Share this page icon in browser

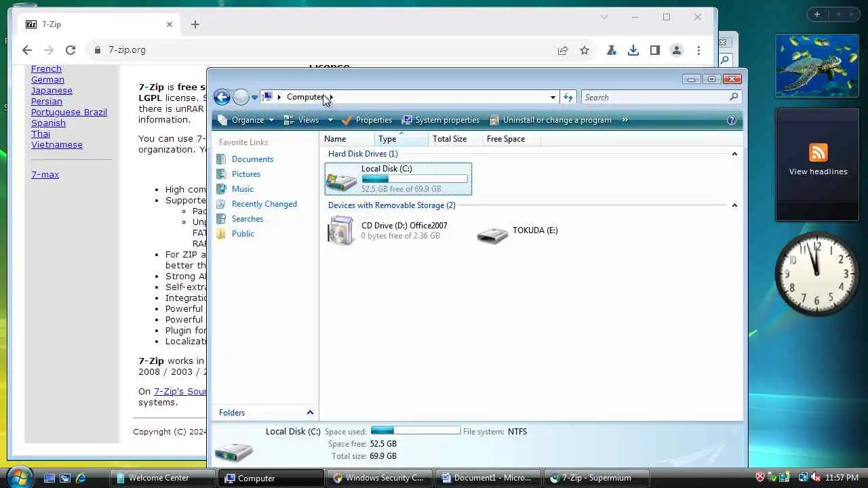(562, 50)
